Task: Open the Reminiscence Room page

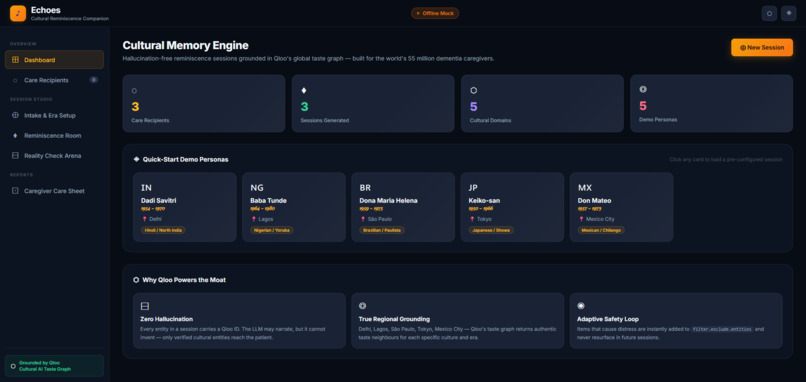Action: tap(54, 135)
